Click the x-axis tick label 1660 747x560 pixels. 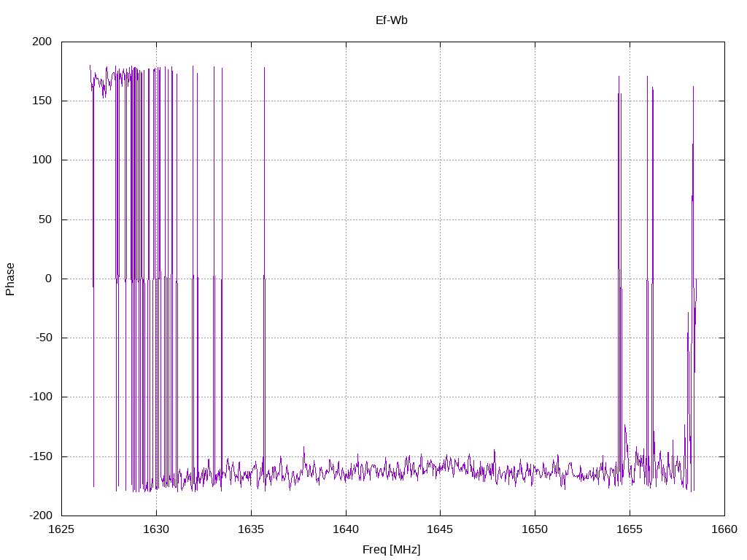[x=724, y=529]
